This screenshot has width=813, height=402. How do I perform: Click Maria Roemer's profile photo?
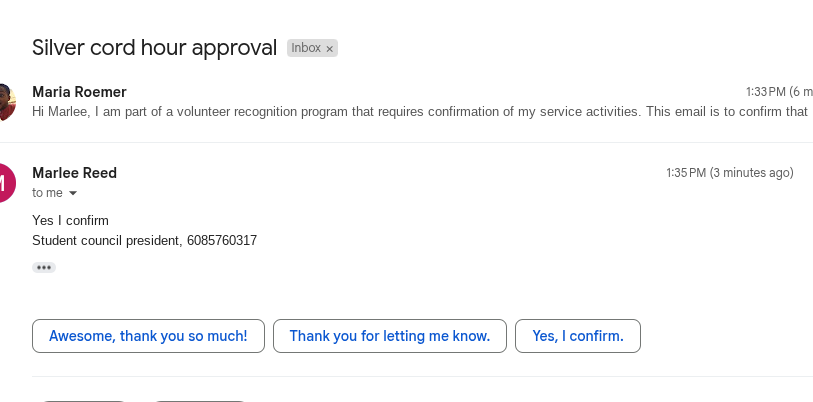(x=5, y=102)
